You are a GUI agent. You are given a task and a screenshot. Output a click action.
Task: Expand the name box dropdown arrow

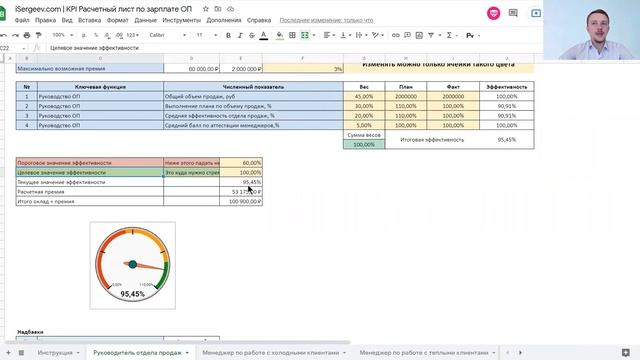click(24, 48)
